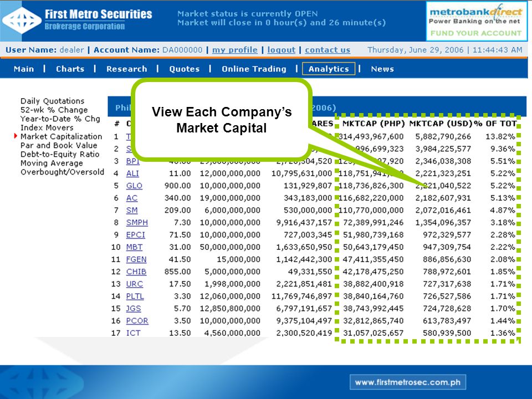Click USD market cap 5,882,790,266

pos(443,136)
